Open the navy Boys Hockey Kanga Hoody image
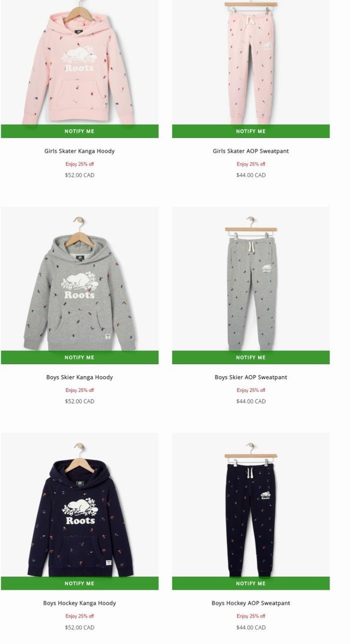350x644 pixels. point(79,504)
